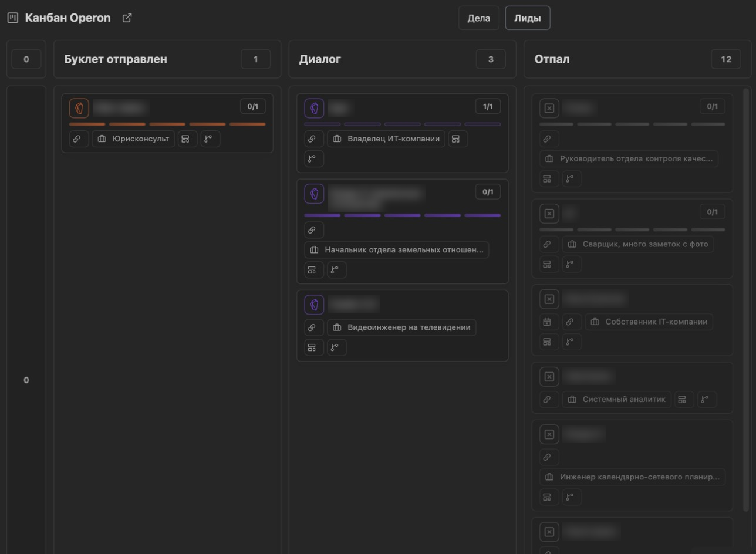Click the Собственник IT-компании tag

649,322
